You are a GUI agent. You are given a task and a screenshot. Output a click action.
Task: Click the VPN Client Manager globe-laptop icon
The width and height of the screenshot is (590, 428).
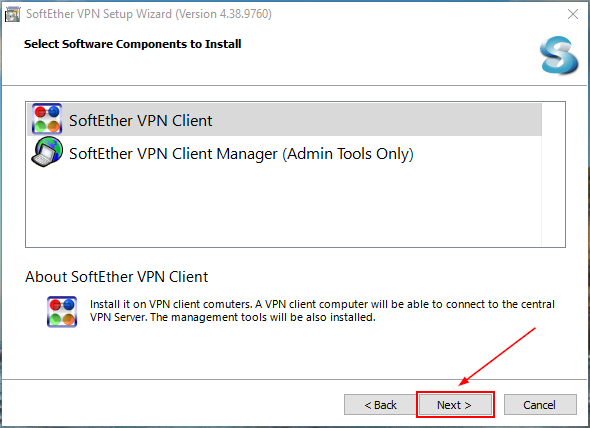(47, 152)
